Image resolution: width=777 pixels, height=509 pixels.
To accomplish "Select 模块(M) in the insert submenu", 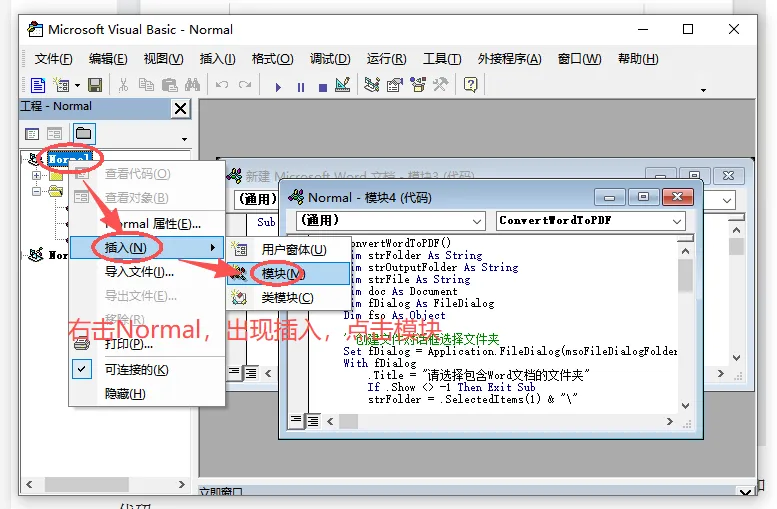I will coord(288,274).
